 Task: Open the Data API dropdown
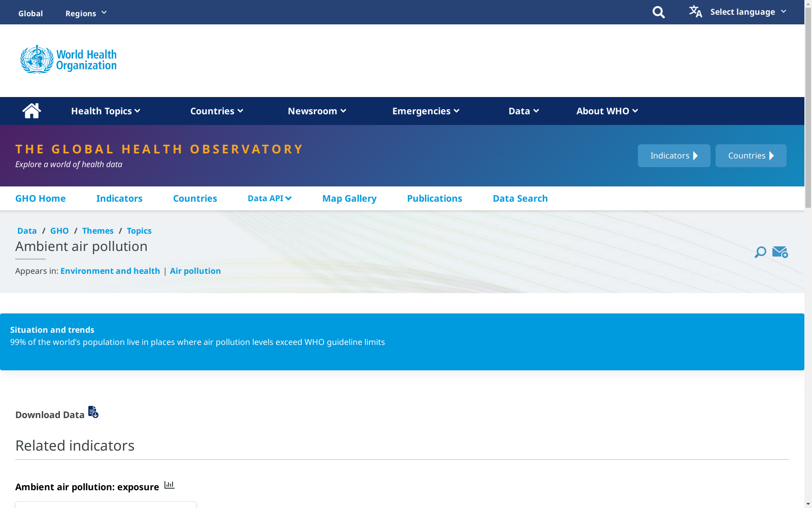tap(269, 198)
